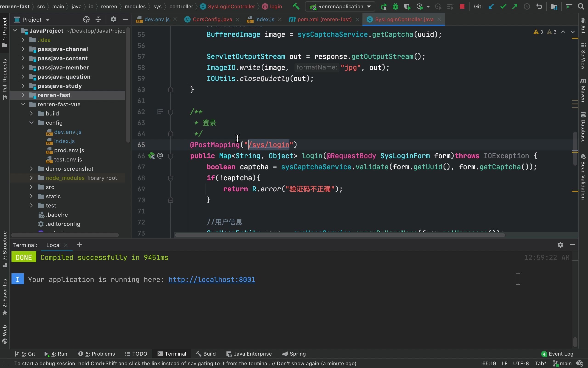Toggle the Maven tool window
This screenshot has width=588, height=368.
coord(583,90)
